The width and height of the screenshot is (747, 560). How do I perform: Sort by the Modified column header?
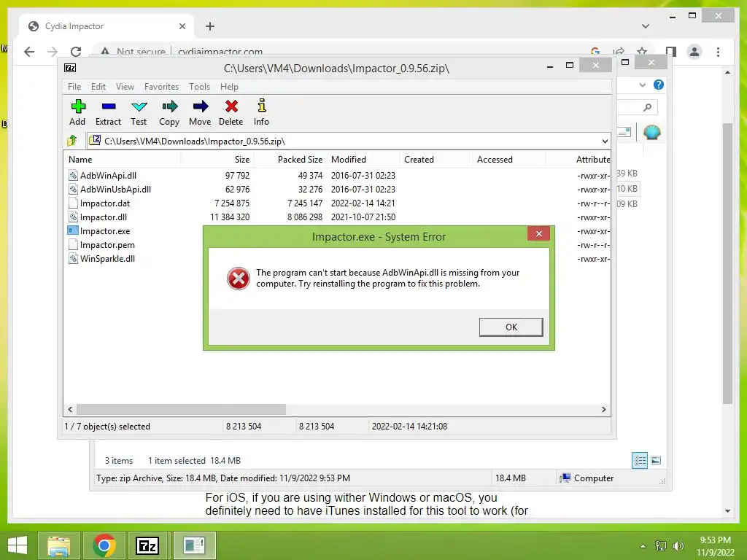tap(363, 160)
